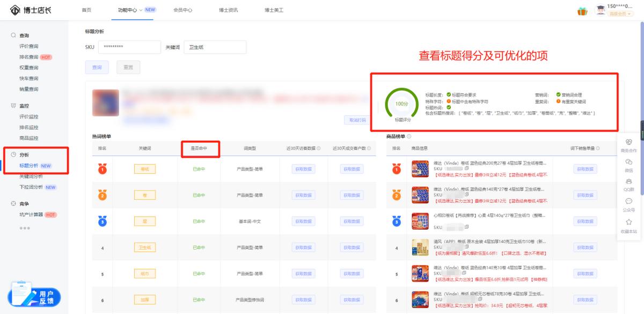Click the 用户反馈 feedback badge
This screenshot has width=644, height=314.
(x=34, y=296)
